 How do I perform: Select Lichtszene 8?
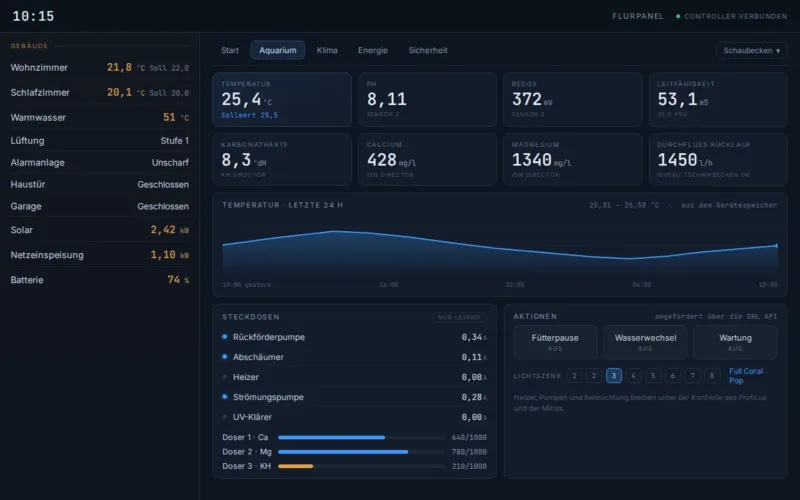[x=712, y=376]
